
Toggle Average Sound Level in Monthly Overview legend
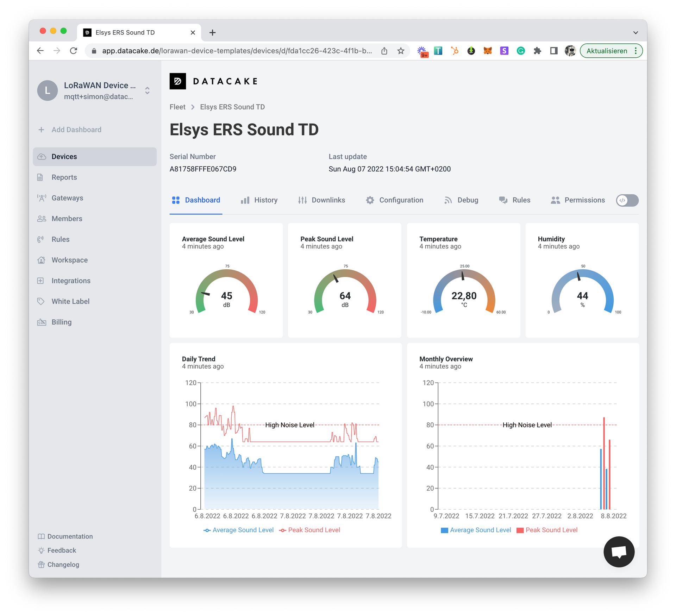[480, 530]
